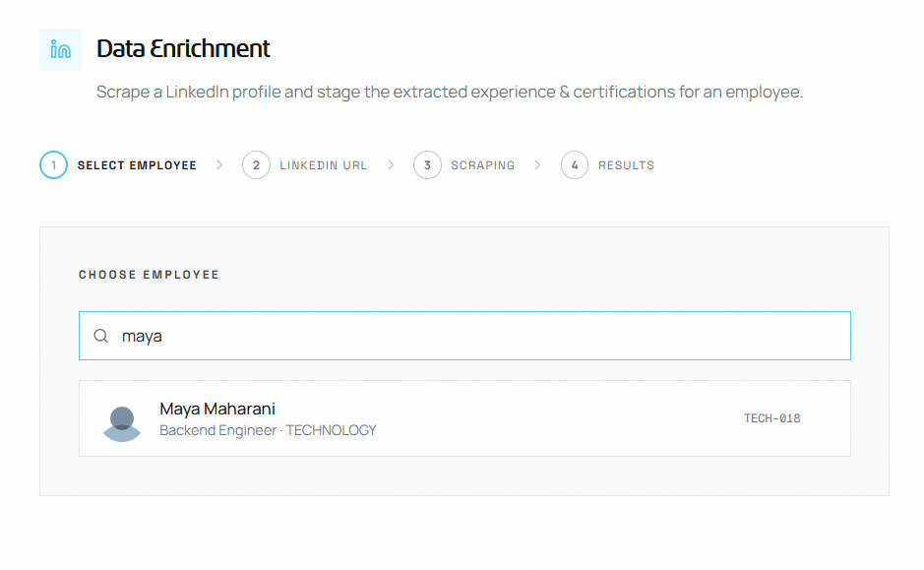Click the CHOOSE EMPLOYEE section heading

pyautogui.click(x=150, y=275)
